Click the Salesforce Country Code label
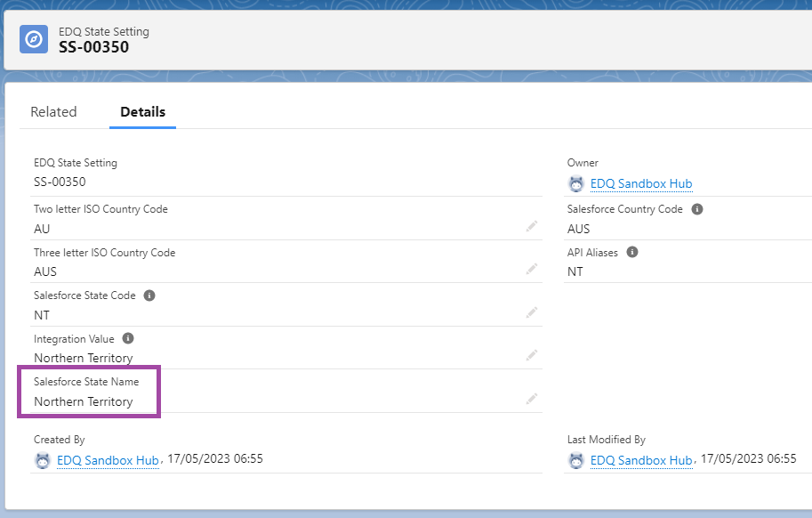The image size is (812, 518). 625,209
